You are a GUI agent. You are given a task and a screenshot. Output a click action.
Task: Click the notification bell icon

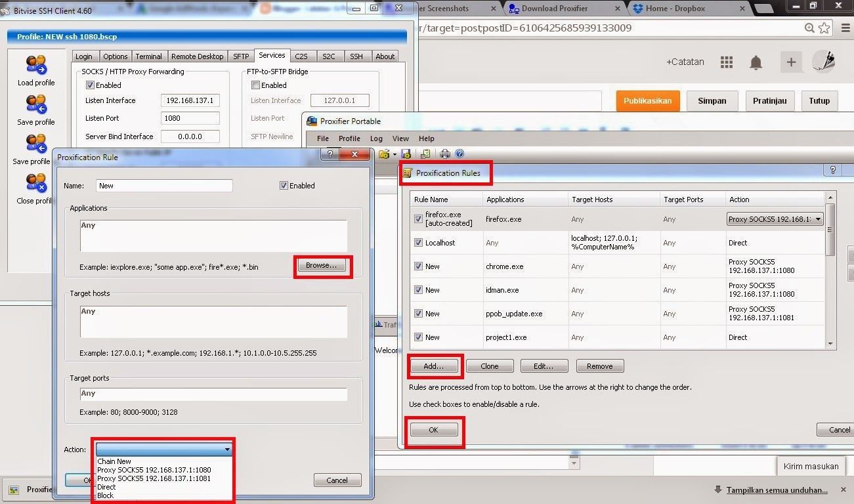[x=756, y=62]
